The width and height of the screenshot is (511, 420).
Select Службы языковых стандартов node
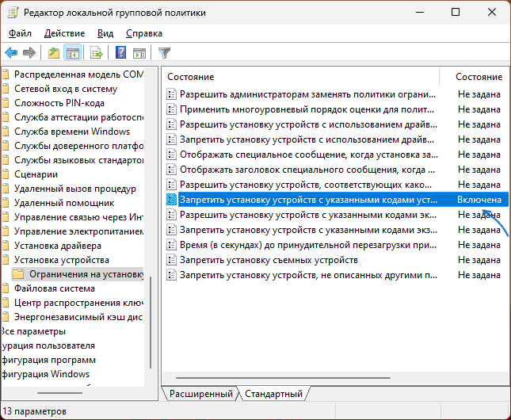78,160
